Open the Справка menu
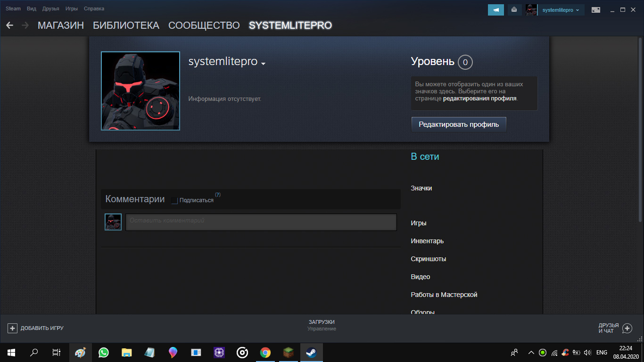Image resolution: width=644 pixels, height=362 pixels. pyautogui.click(x=94, y=9)
